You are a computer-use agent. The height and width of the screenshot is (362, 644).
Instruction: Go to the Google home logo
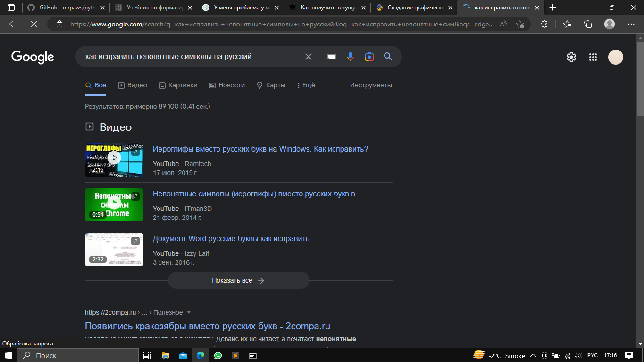(x=33, y=57)
